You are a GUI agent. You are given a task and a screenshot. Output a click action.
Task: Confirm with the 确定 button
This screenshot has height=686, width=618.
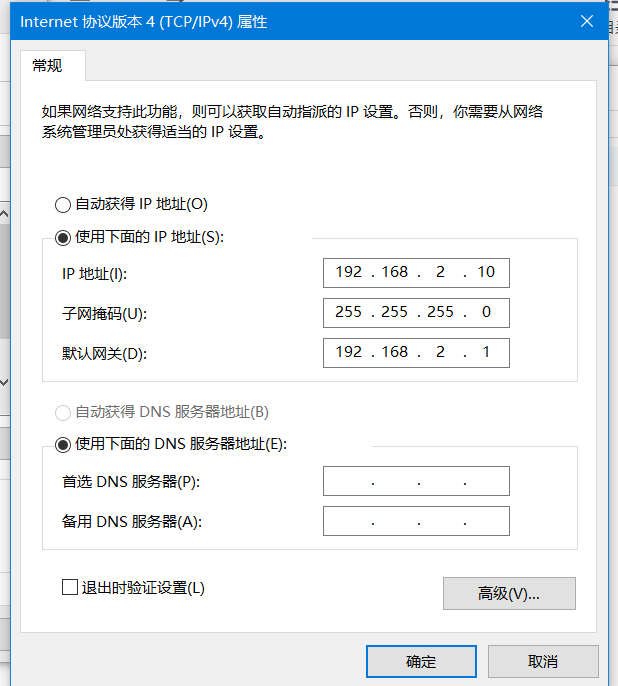[421, 662]
